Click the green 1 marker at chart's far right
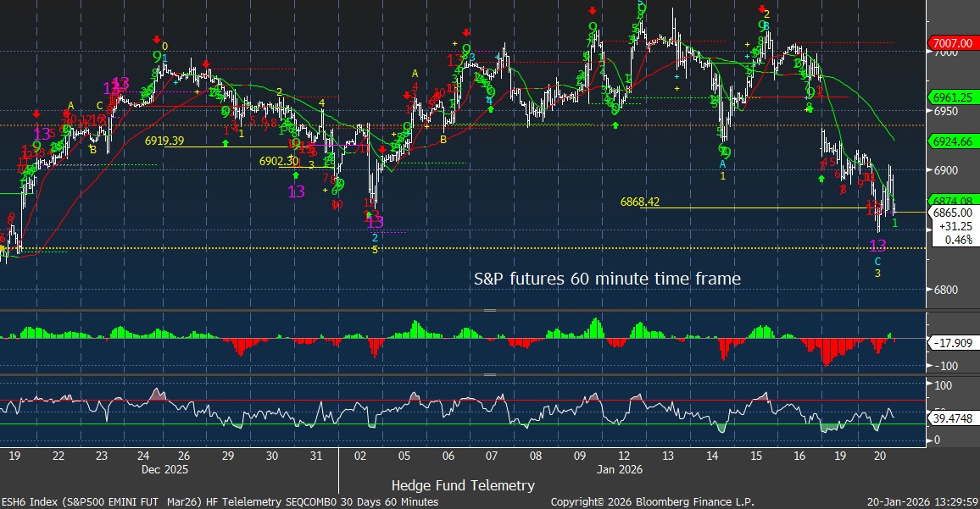 pos(895,222)
